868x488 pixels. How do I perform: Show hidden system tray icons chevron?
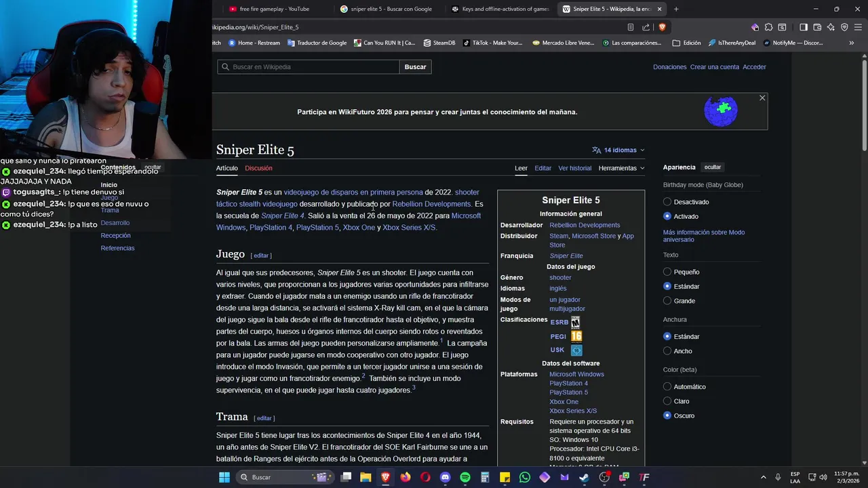763,477
